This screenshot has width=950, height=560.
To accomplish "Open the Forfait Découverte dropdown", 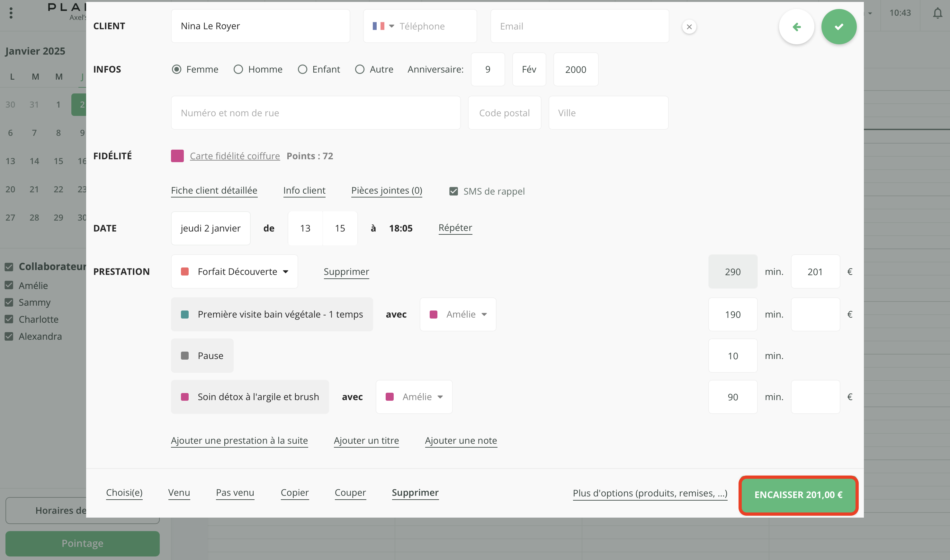I will coord(235,272).
